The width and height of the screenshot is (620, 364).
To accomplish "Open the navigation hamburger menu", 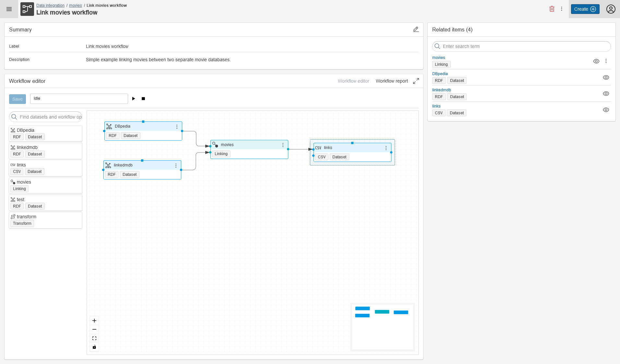I will point(9,9).
